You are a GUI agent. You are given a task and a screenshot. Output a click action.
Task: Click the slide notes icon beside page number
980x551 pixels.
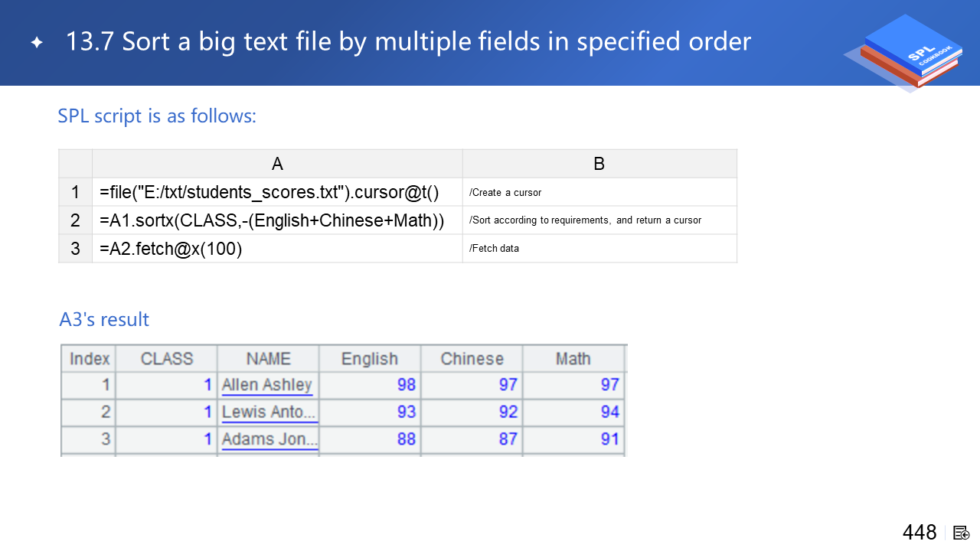click(x=962, y=533)
